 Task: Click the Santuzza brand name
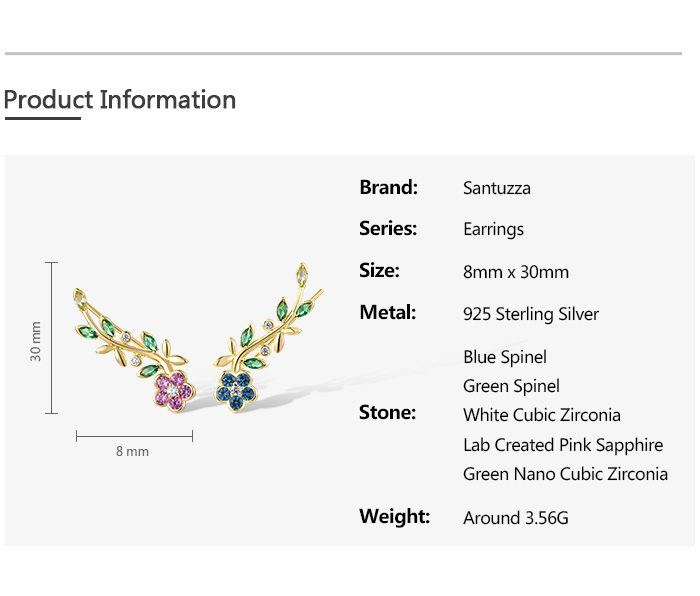[497, 188]
